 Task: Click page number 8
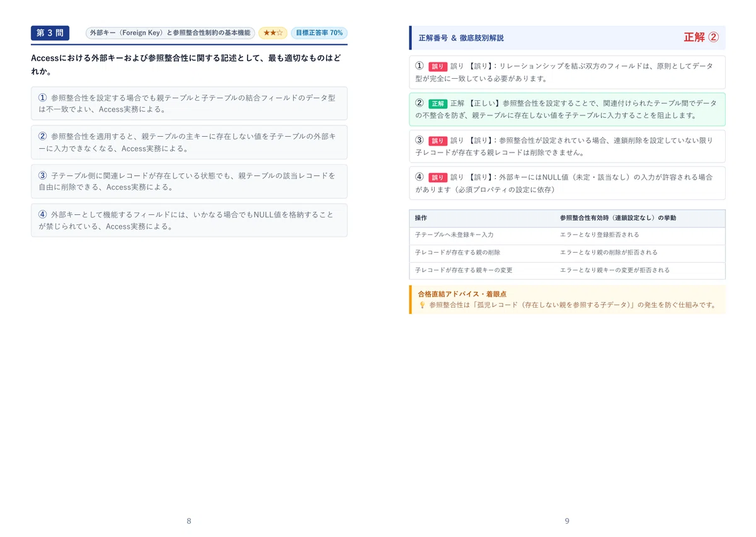pos(189,521)
